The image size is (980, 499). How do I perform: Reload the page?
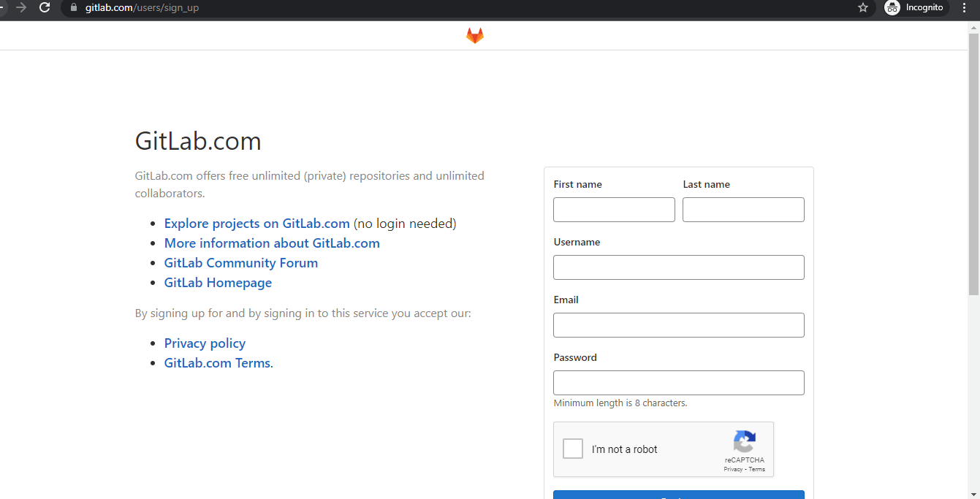coord(44,8)
